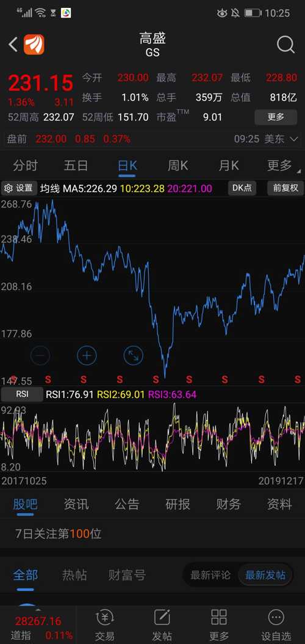
Task: Tap the settings gear 设置 button
Action: pos(19,189)
